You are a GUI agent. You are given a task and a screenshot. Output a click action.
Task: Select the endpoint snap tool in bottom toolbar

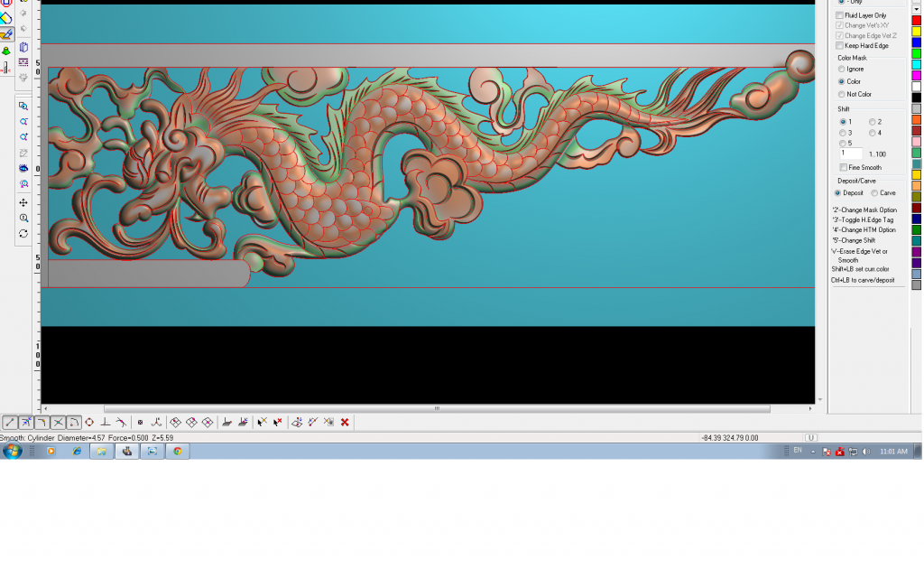point(9,422)
